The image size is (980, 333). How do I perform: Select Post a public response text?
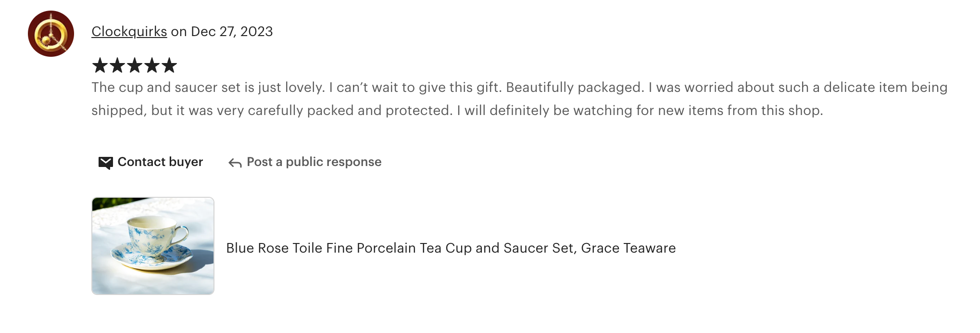[314, 162]
